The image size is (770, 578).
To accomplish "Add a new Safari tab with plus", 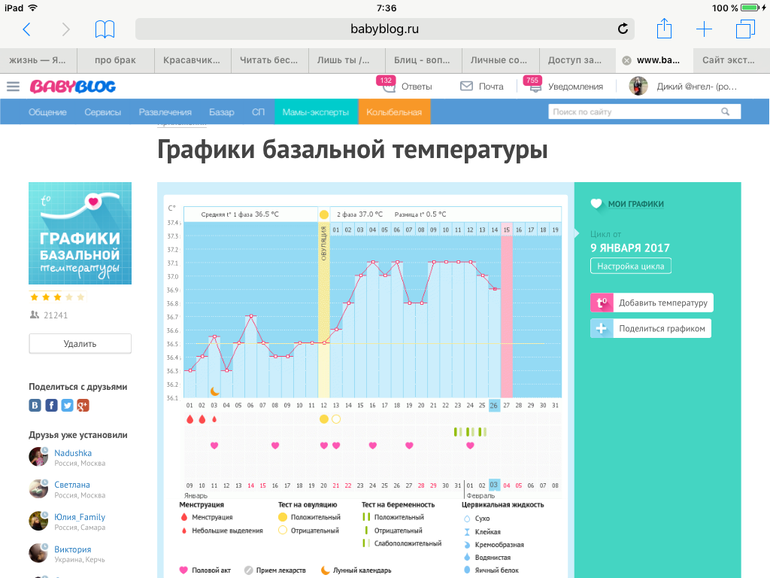I will pyautogui.click(x=704, y=29).
